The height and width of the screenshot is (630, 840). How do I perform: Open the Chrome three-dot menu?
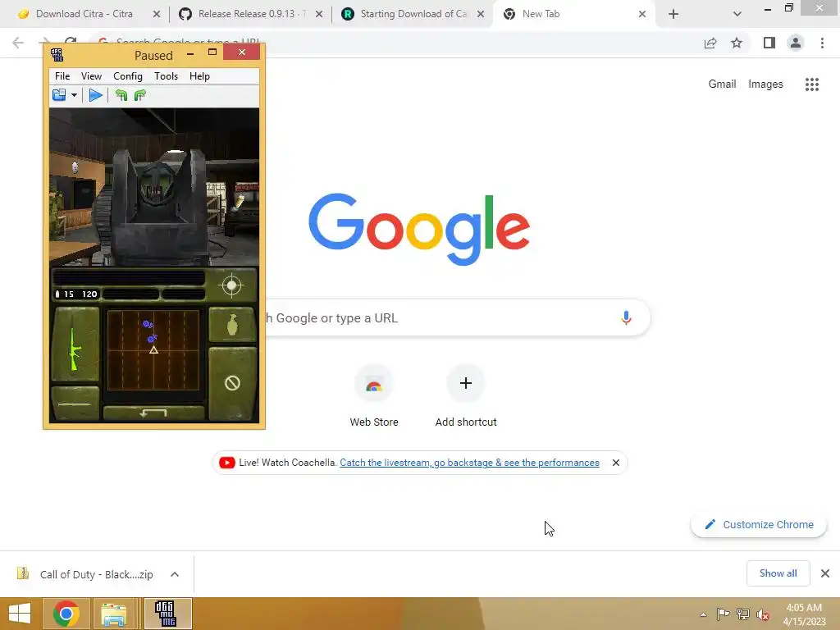pos(822,43)
